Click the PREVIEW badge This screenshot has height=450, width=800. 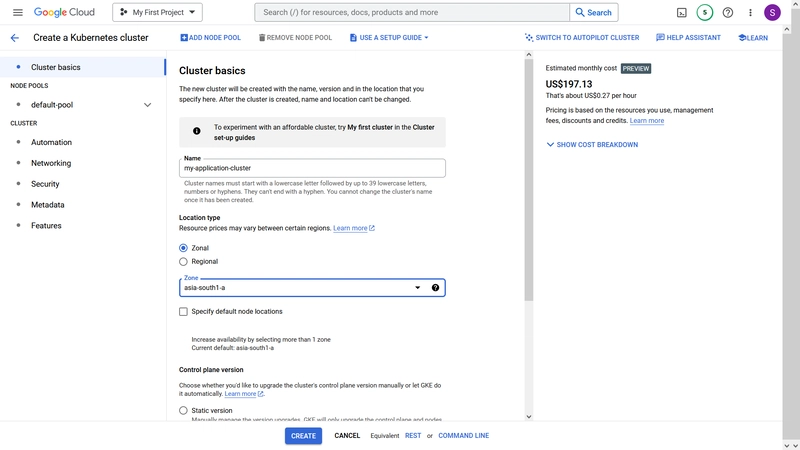click(x=636, y=68)
